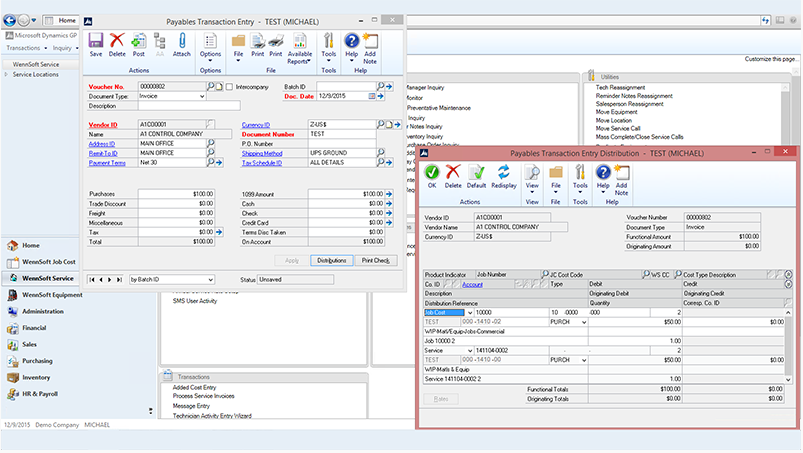Open the first PURCH type dropdown
Image resolution: width=803 pixels, height=453 pixels.
pos(584,322)
